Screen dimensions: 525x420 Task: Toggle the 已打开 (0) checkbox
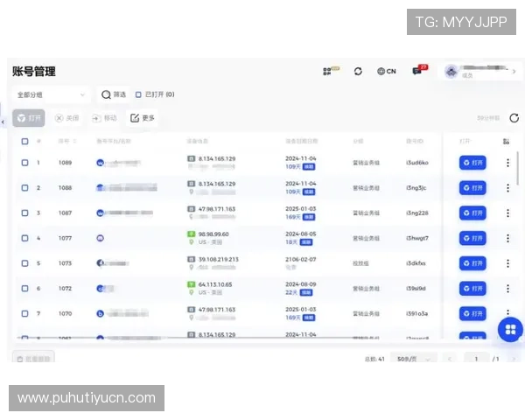tap(138, 94)
